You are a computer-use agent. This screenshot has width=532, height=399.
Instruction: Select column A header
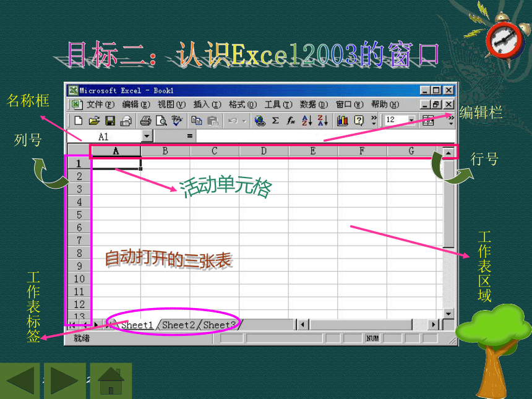coord(116,151)
